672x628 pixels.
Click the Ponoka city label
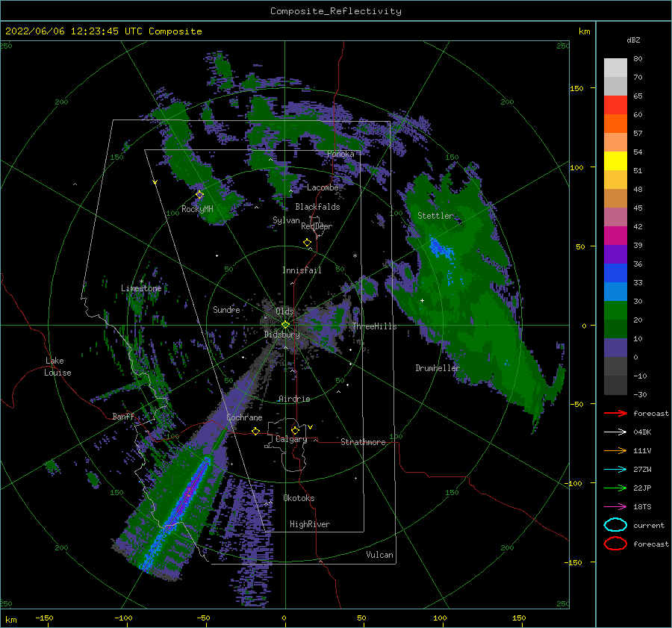340,154
